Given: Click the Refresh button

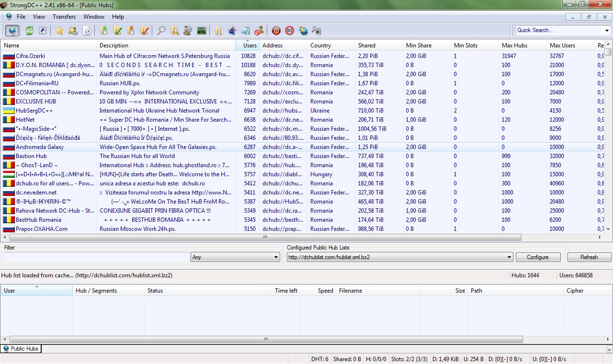Looking at the screenshot, I should coord(589,257).
